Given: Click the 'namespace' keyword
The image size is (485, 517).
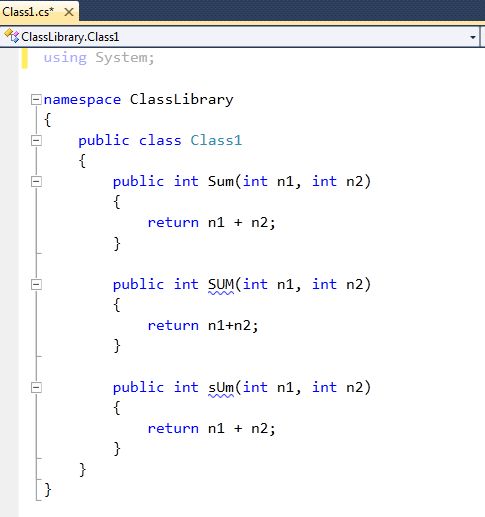Looking at the screenshot, I should pyautogui.click(x=82, y=100).
